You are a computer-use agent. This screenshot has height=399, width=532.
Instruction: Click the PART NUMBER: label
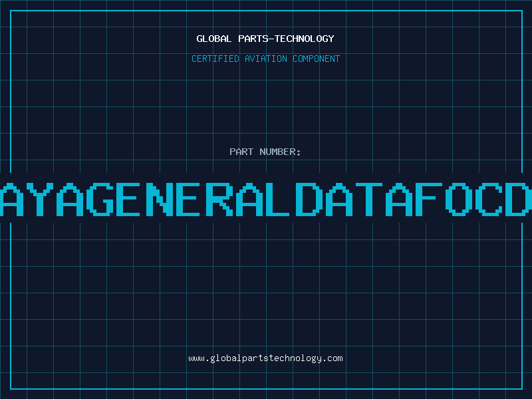coord(265,152)
